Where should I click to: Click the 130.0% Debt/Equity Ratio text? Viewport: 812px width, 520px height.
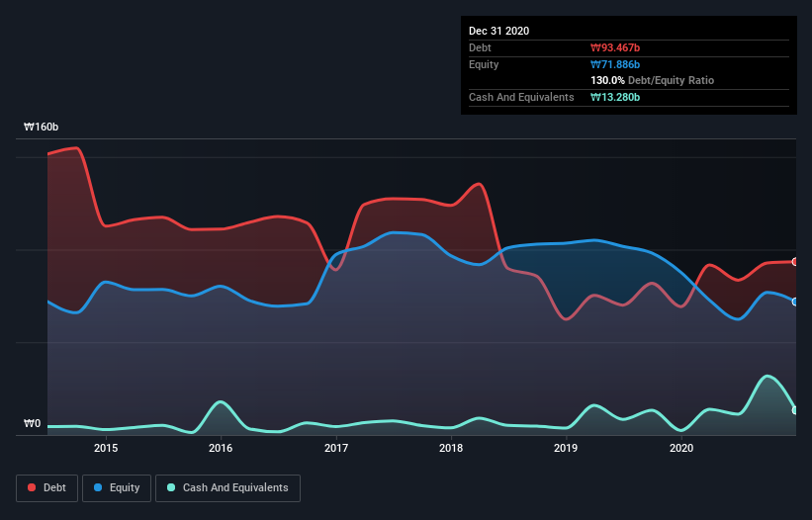tap(653, 80)
